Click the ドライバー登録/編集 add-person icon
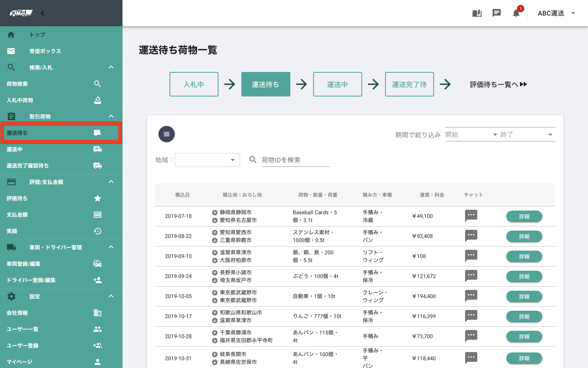The height and width of the screenshot is (368, 588). click(x=97, y=280)
